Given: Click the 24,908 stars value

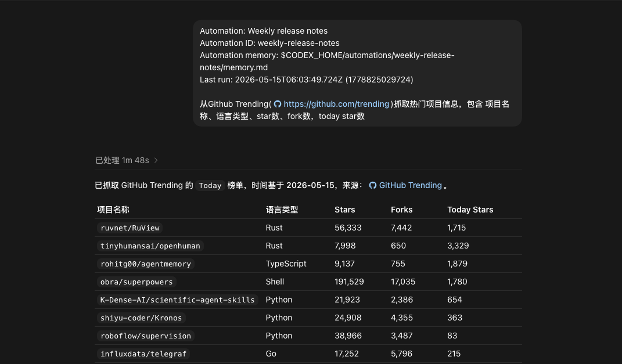Looking at the screenshot, I should [348, 318].
